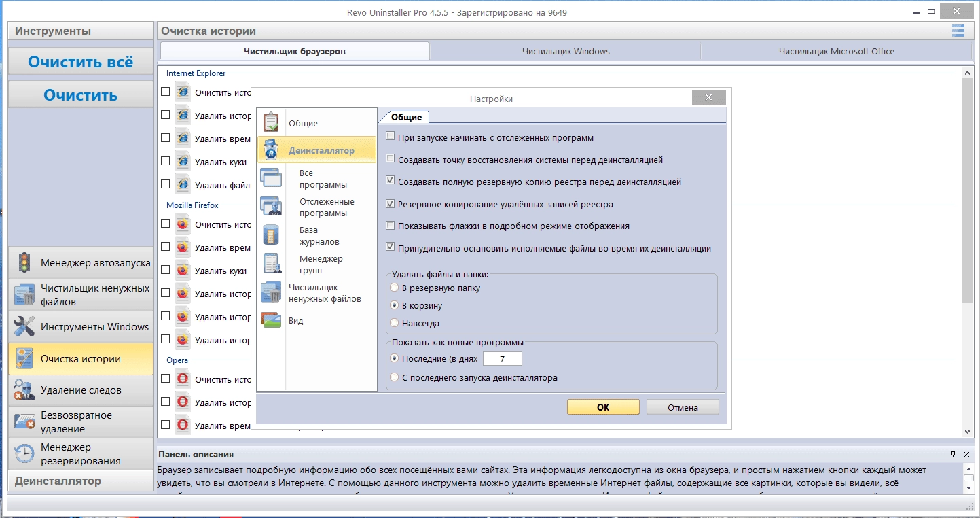Click the Очистить button
This screenshot has height=518, width=980.
(81, 95)
